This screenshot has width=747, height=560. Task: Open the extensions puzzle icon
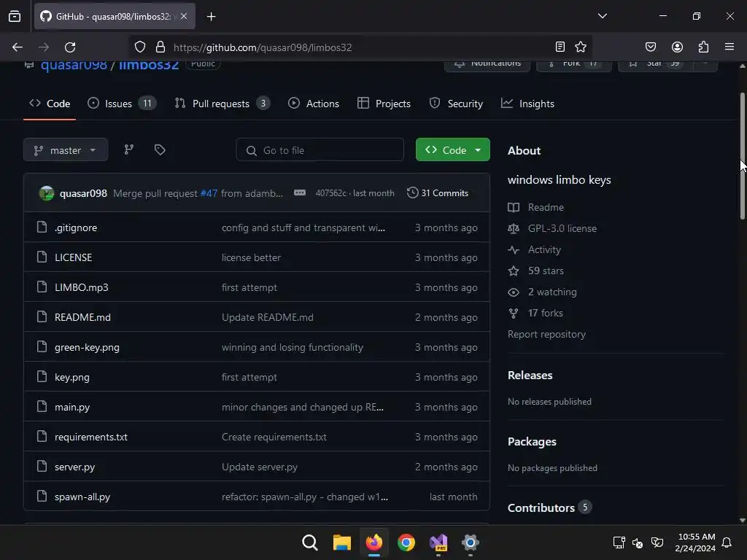(x=704, y=47)
